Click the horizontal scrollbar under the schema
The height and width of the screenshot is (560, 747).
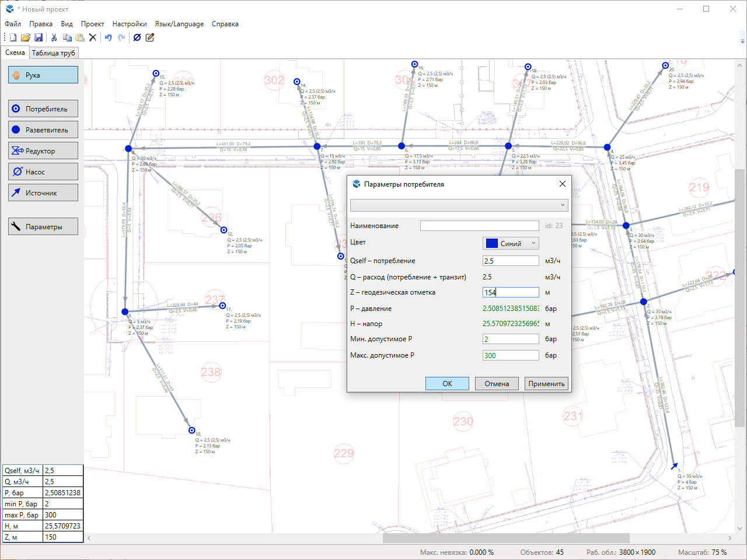point(505,538)
